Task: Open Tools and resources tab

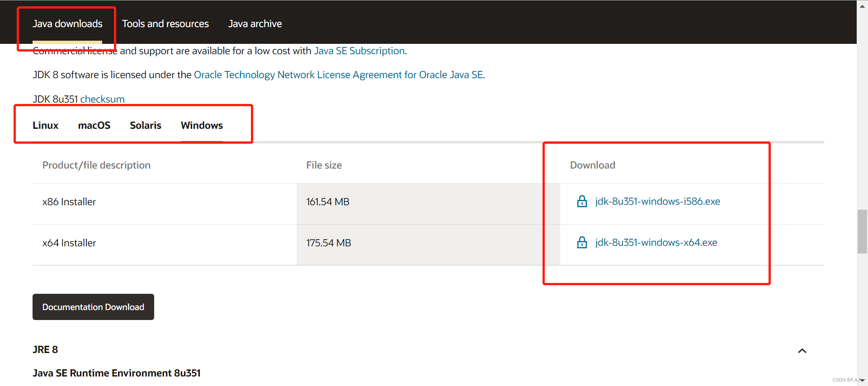Action: point(165,24)
